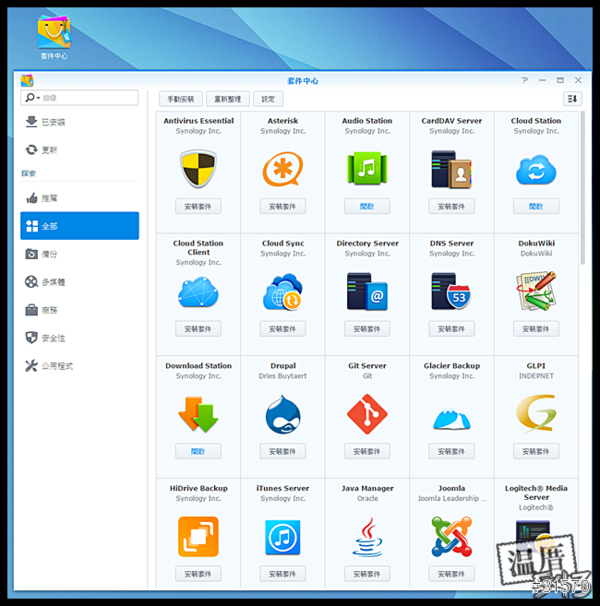Install the Drupal package
Image resolution: width=600 pixels, height=606 pixels.
click(x=283, y=451)
